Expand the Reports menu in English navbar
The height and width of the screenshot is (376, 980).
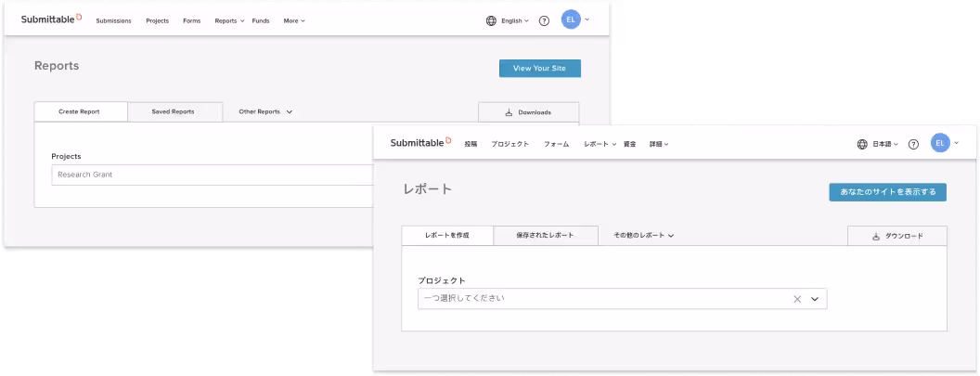coord(228,20)
